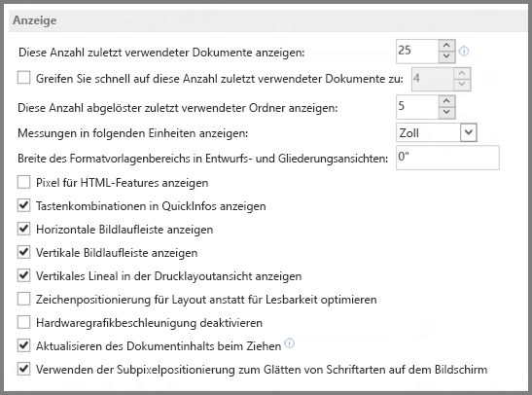Viewport: 532px width, 395px height.
Task: Click info icon beside Aktualisieren des Dokumentinhalts
Action: pyautogui.click(x=289, y=343)
